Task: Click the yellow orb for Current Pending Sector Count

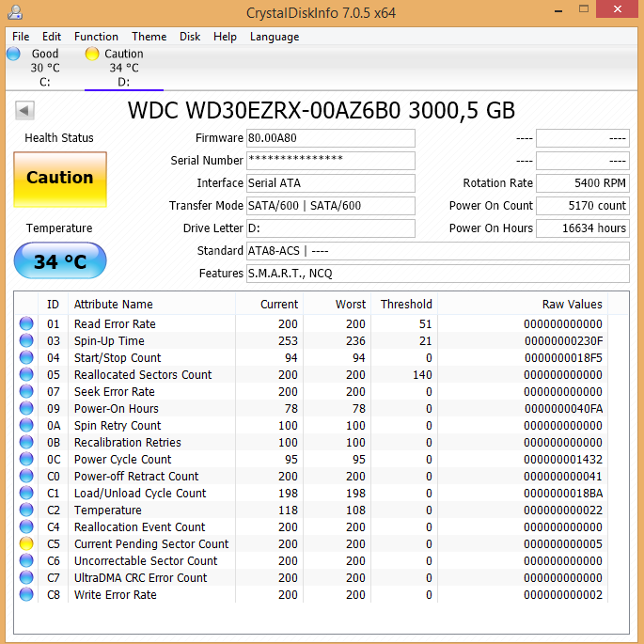Action: coord(26,543)
